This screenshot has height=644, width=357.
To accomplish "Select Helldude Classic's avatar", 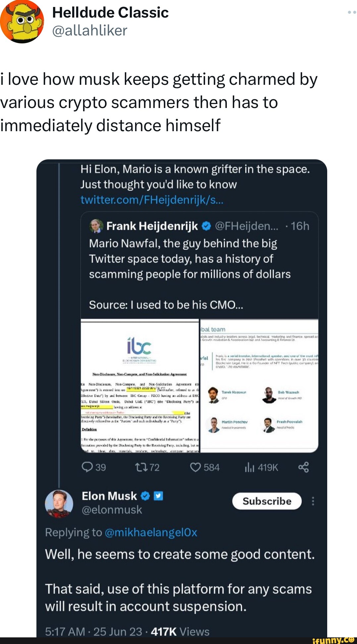I will [x=22, y=22].
